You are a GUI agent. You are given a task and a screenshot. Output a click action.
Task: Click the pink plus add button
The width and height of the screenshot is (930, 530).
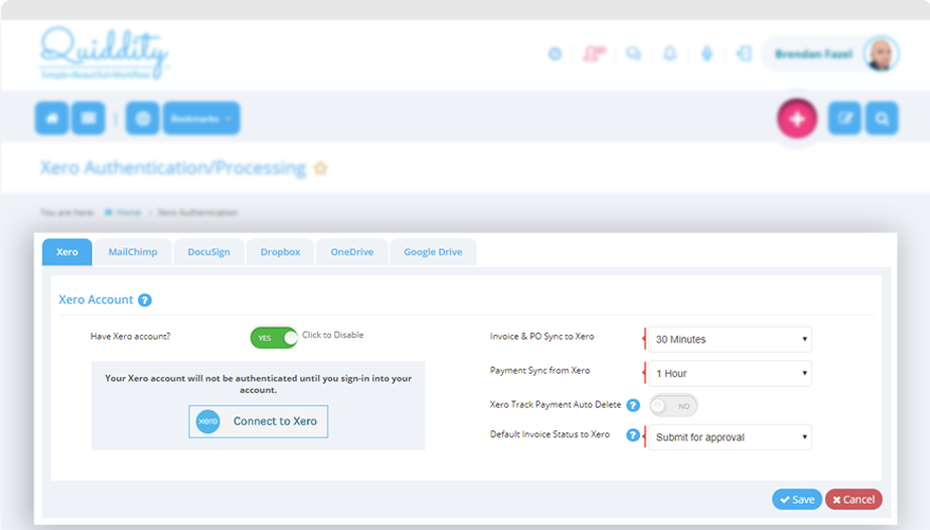click(x=797, y=119)
